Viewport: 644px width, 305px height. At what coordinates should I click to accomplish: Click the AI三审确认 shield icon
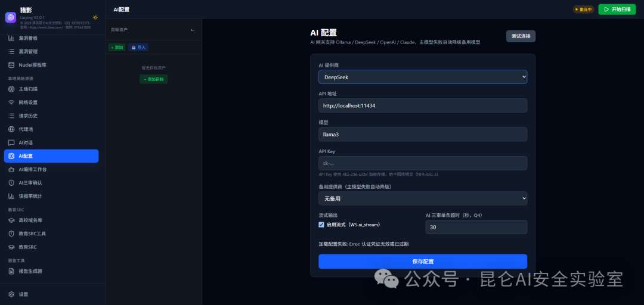(11, 183)
